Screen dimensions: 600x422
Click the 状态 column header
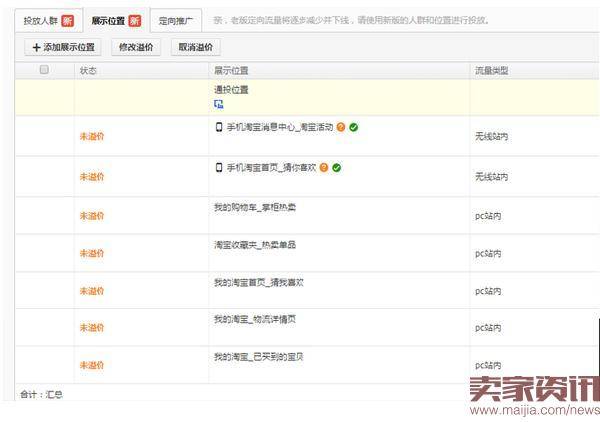88,70
